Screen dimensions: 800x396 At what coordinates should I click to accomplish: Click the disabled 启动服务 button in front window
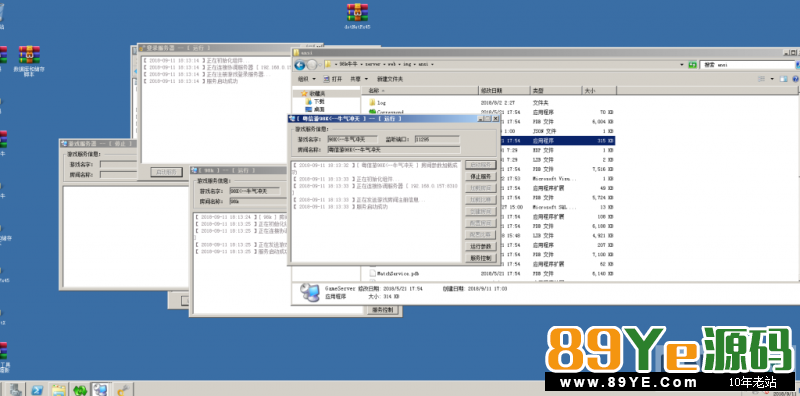tap(481, 165)
